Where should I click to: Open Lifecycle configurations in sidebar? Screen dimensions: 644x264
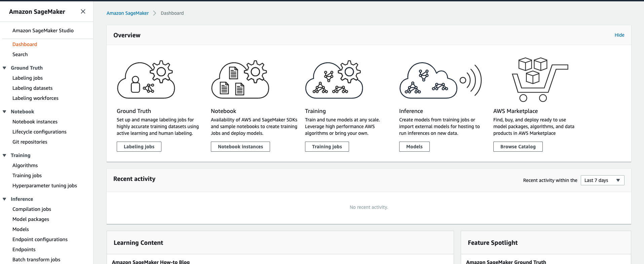click(x=39, y=132)
